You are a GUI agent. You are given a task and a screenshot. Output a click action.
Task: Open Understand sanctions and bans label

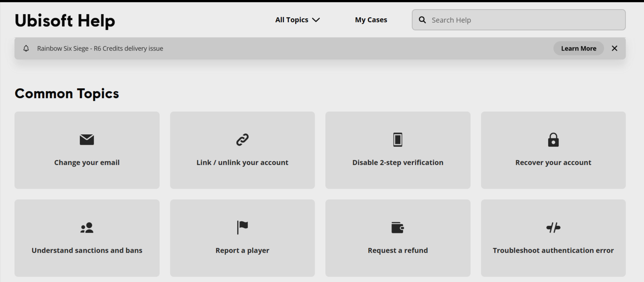[87, 250]
